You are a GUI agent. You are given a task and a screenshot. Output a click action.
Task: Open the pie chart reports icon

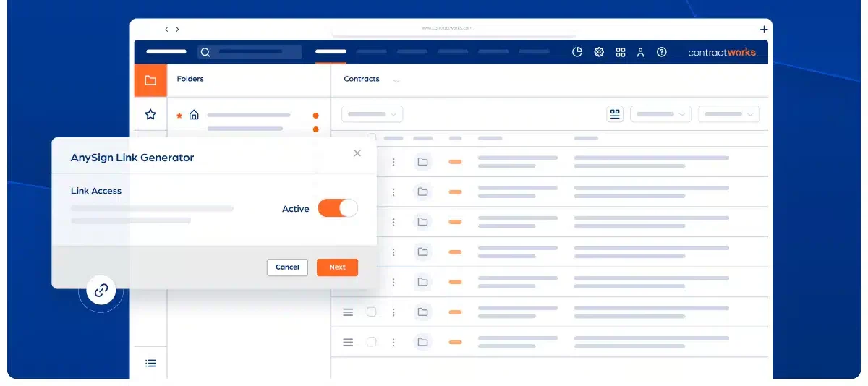pos(577,52)
